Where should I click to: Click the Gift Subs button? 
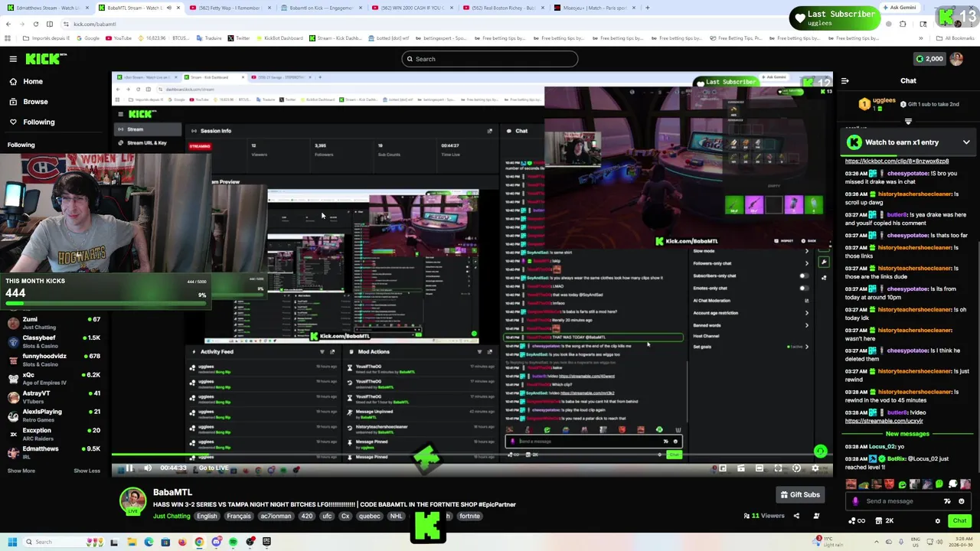pyautogui.click(x=800, y=495)
